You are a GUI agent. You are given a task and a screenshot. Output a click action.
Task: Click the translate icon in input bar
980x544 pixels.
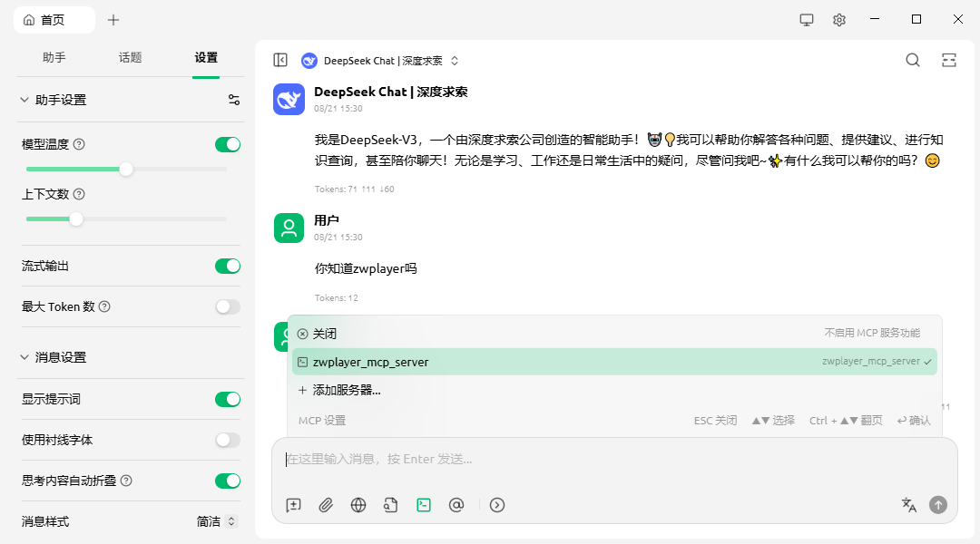coord(908,505)
